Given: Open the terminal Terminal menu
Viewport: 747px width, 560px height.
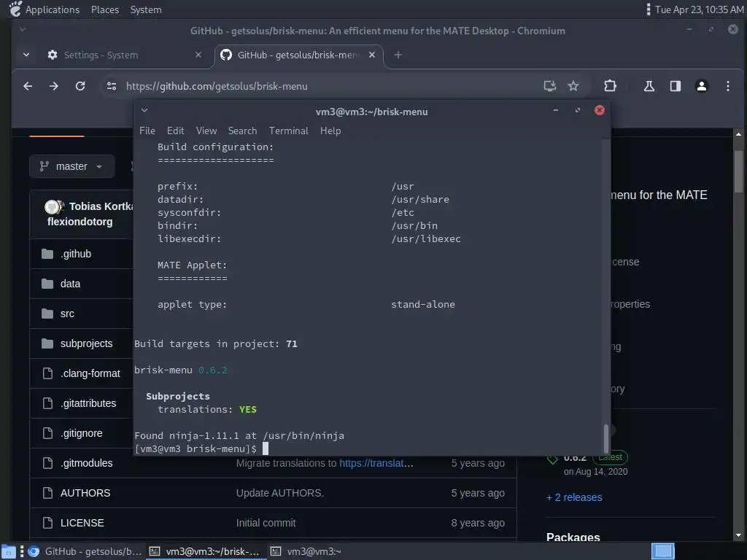Looking at the screenshot, I should pyautogui.click(x=289, y=131).
